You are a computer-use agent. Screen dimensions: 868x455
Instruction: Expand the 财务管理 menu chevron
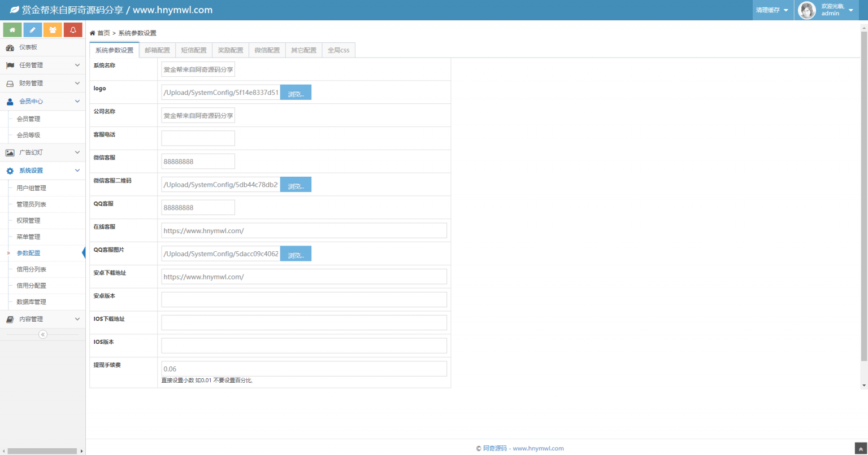click(x=77, y=84)
